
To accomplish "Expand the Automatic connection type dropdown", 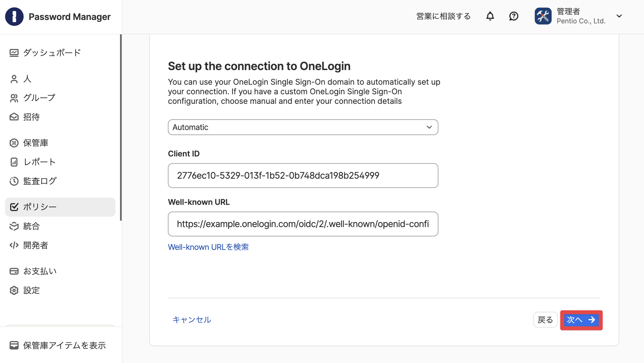I will (x=303, y=127).
